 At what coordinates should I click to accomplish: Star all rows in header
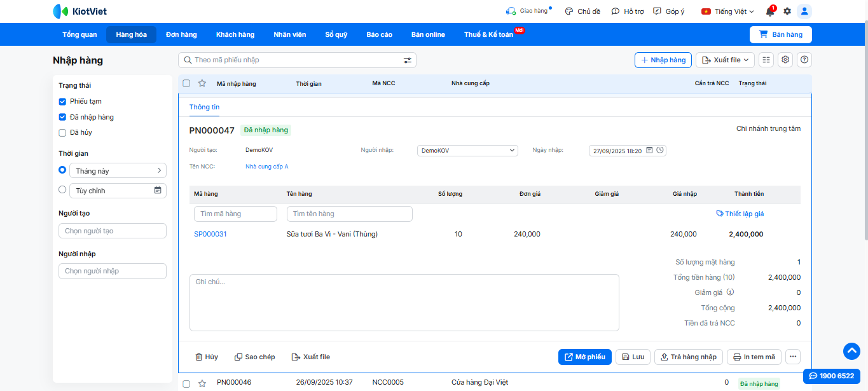click(202, 83)
